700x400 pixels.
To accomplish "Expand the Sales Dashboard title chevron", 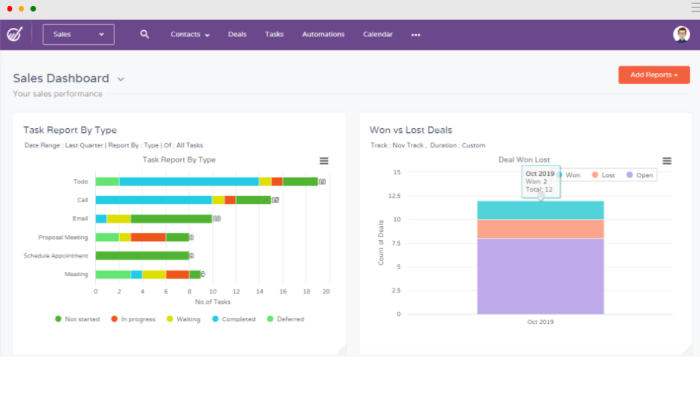I will click(x=121, y=79).
